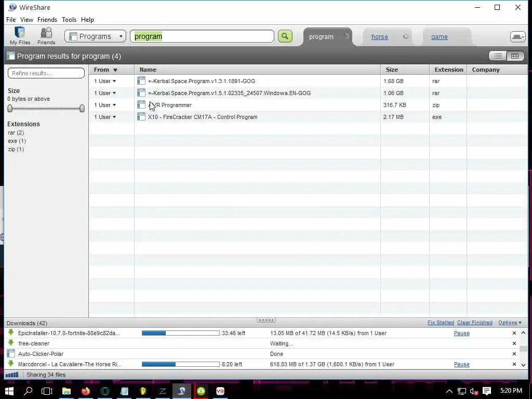Cancel the Marcdorcel download
Image resolution: width=532 pixels, height=399 pixels.
point(514,364)
